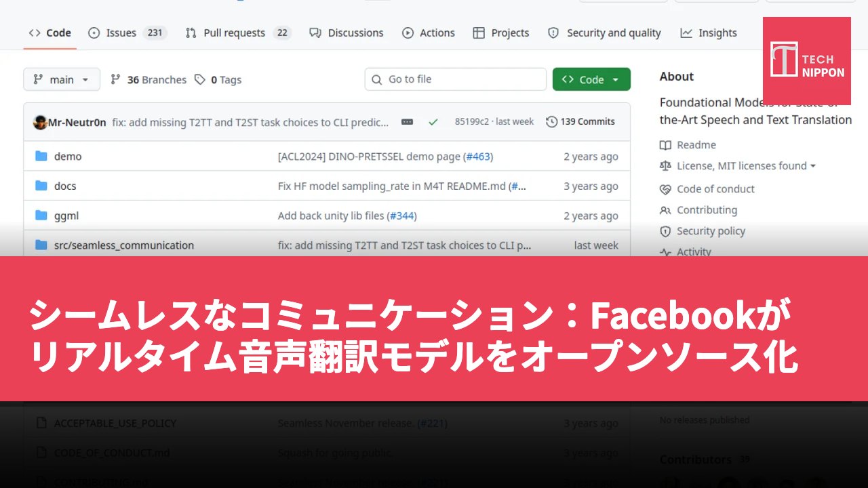View the Actions tab
Image resolution: width=868 pixels, height=488 pixels.
pos(429,33)
